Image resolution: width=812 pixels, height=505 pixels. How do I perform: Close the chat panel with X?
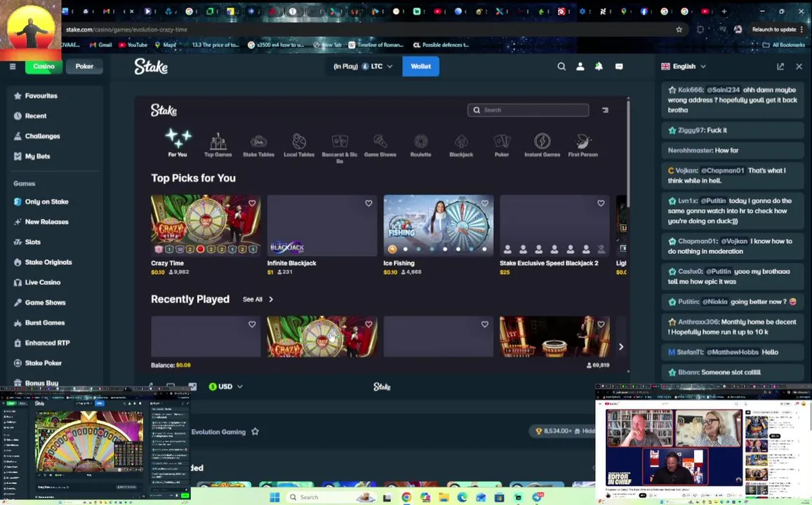(799, 66)
